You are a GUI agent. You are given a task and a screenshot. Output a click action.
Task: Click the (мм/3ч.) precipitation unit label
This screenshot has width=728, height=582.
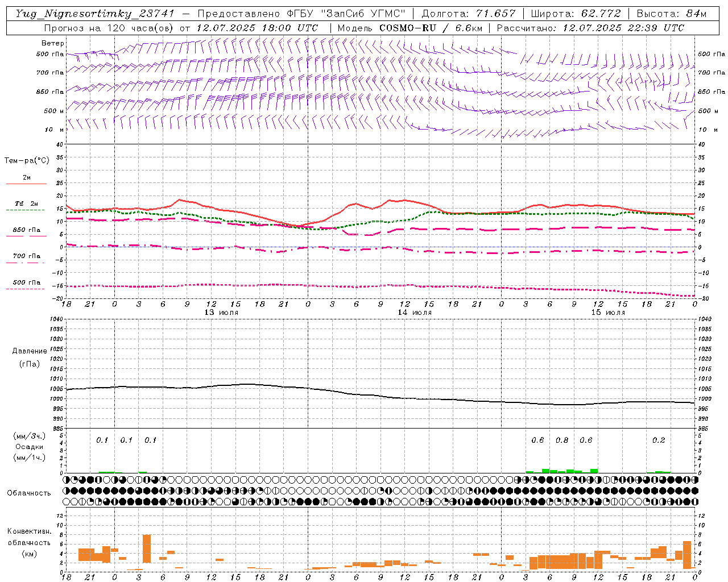(29, 436)
